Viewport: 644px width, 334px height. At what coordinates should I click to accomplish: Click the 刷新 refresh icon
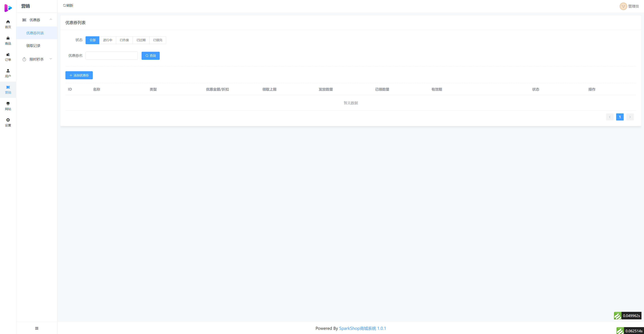coord(64,6)
